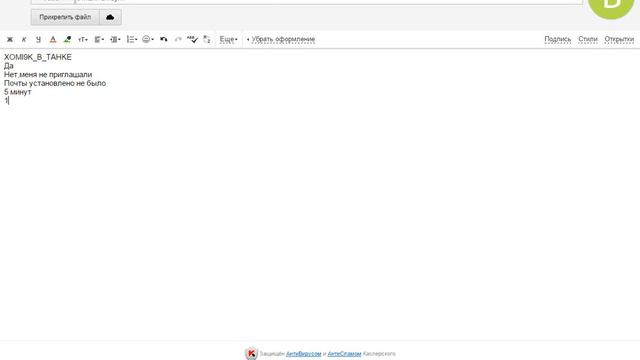Image resolution: width=640 pixels, height=360 pixels.
Task: Open the emoticons dropdown
Action: tap(148, 40)
